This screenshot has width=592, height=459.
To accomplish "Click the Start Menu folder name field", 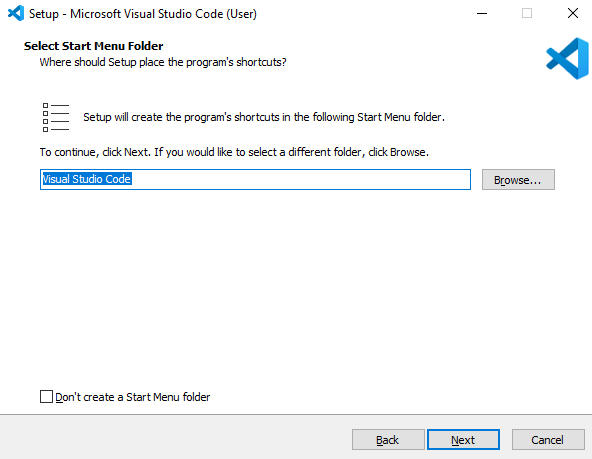I will (x=255, y=179).
